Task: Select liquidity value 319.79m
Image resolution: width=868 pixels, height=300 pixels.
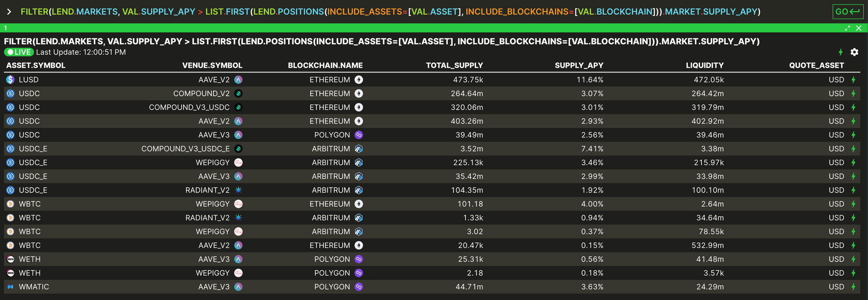Action: [x=707, y=108]
